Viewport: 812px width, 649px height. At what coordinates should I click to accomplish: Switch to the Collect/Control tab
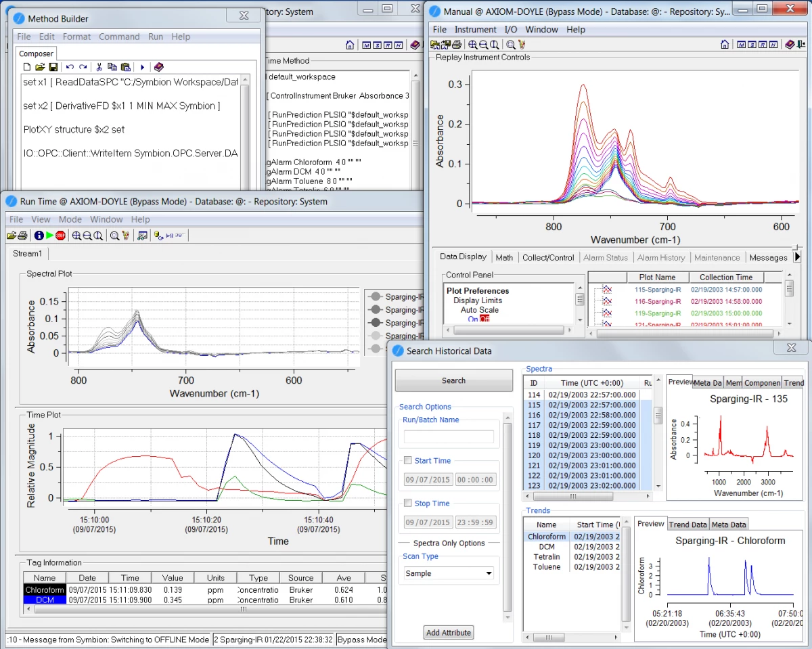point(548,257)
